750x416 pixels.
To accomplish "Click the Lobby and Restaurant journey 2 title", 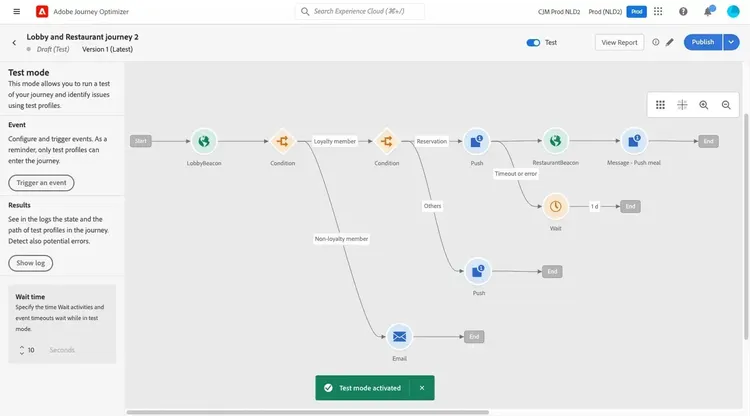I will [82, 37].
